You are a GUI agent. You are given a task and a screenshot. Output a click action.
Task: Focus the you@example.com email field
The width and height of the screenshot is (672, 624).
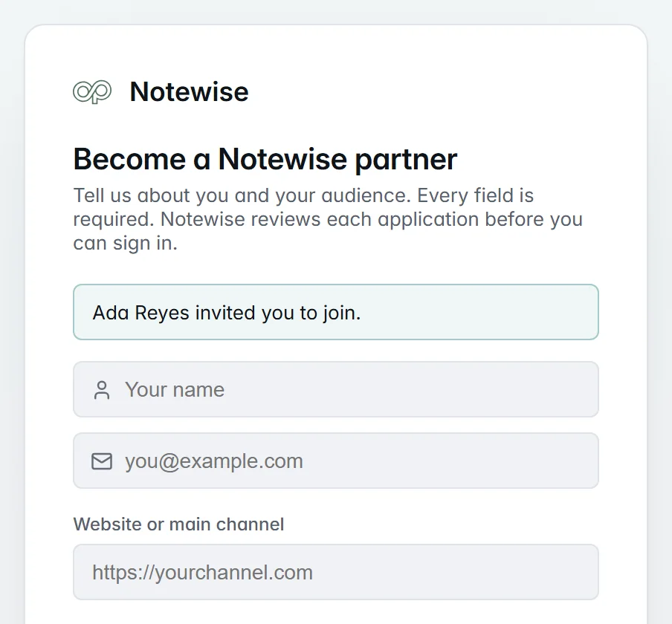[336, 461]
